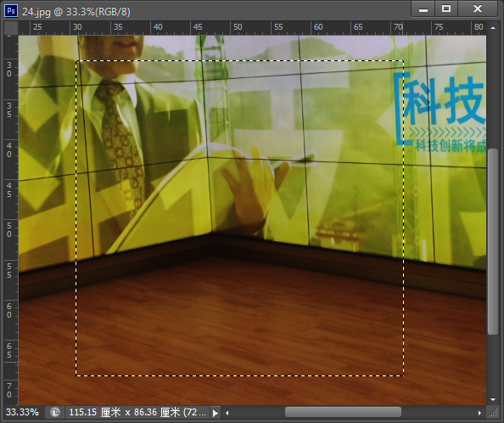The image size is (504, 423).
Task: Click the vertical scrollbar thumb
Action: coord(492,241)
